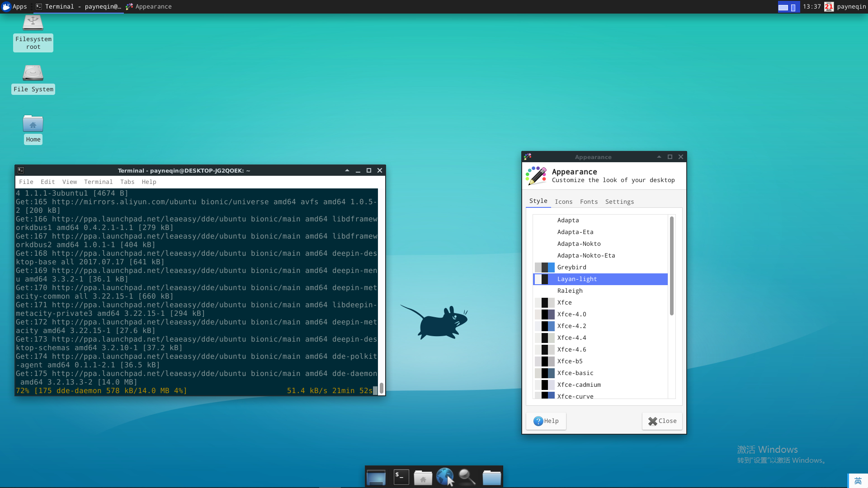The image size is (868, 488).
Task: Open the Edit menu in Terminal
Action: [47, 182]
